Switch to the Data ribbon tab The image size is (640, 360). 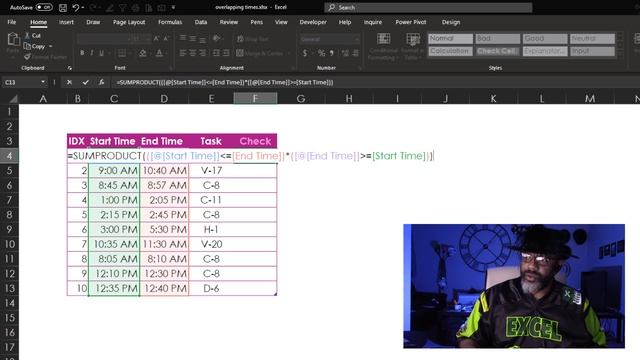(x=201, y=22)
